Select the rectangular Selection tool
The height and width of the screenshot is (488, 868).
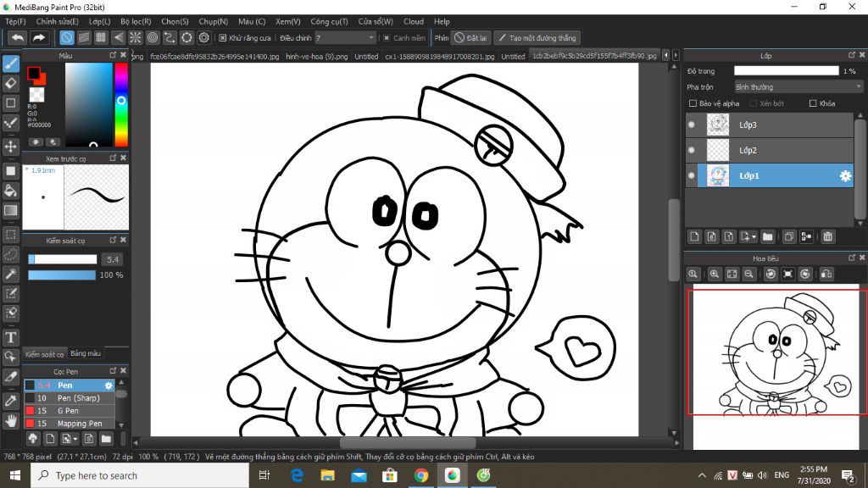pos(10,235)
